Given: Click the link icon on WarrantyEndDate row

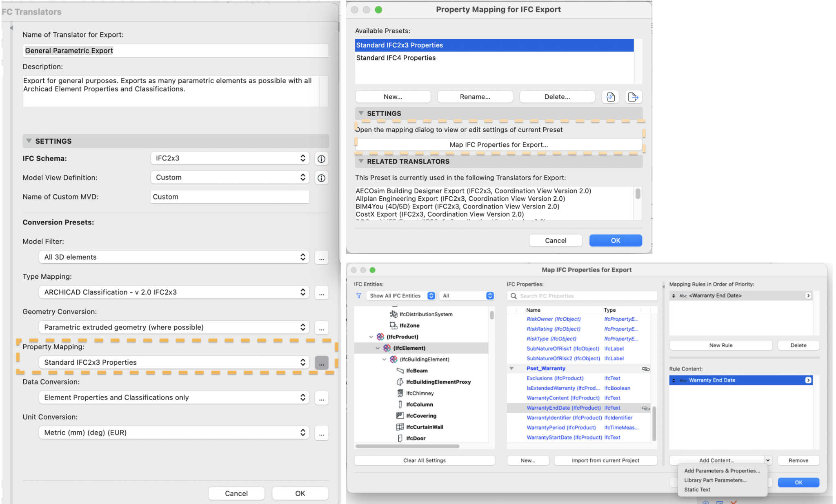Looking at the screenshot, I should [645, 408].
